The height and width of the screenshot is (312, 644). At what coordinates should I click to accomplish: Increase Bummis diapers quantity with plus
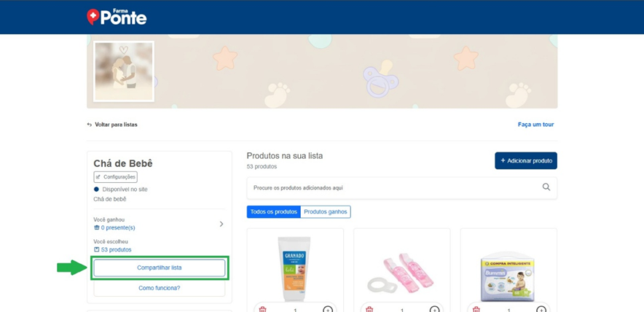(541, 309)
